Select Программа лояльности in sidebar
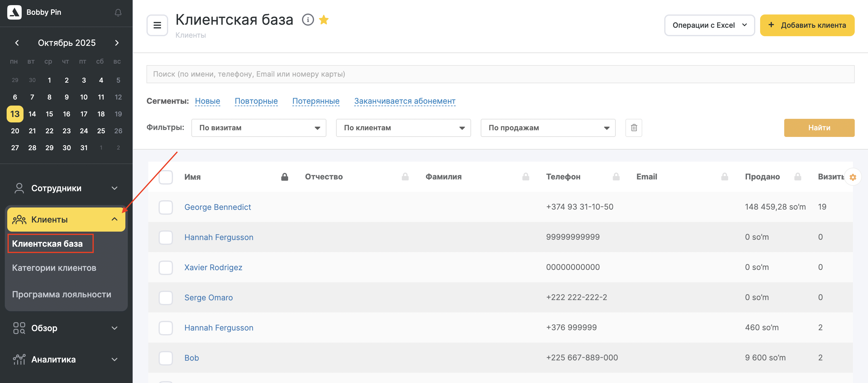Viewport: 868px width, 383px height. pyautogui.click(x=61, y=294)
